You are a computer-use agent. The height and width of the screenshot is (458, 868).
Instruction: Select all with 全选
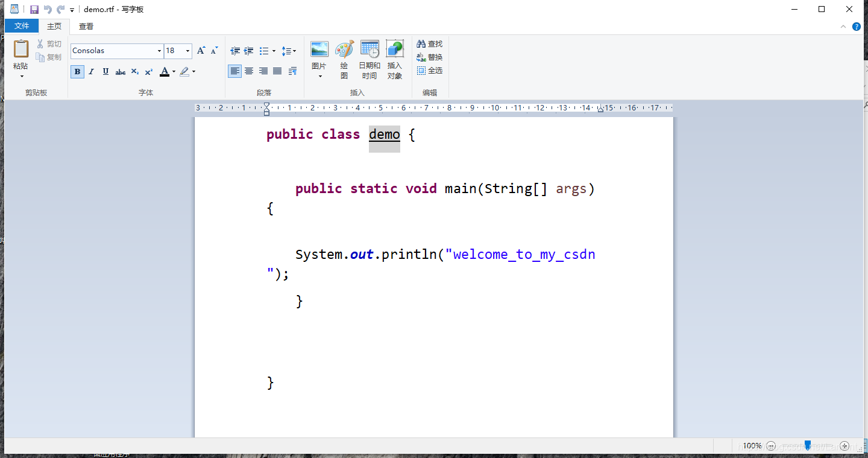tap(429, 71)
